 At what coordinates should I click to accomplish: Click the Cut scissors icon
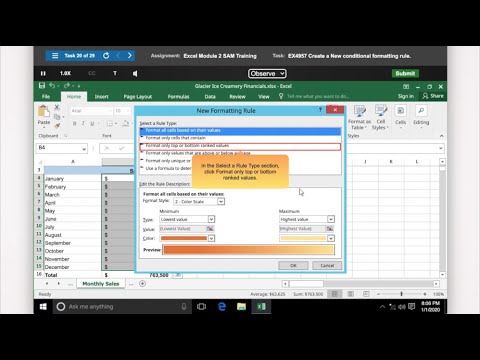pyautogui.click(x=57, y=107)
